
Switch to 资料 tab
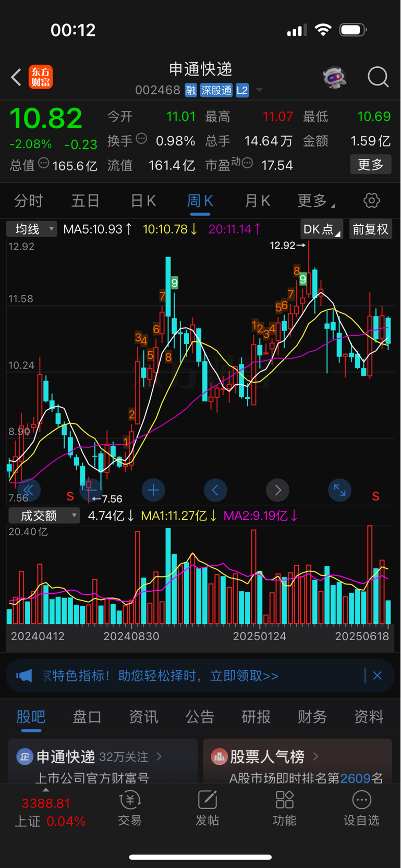369,717
